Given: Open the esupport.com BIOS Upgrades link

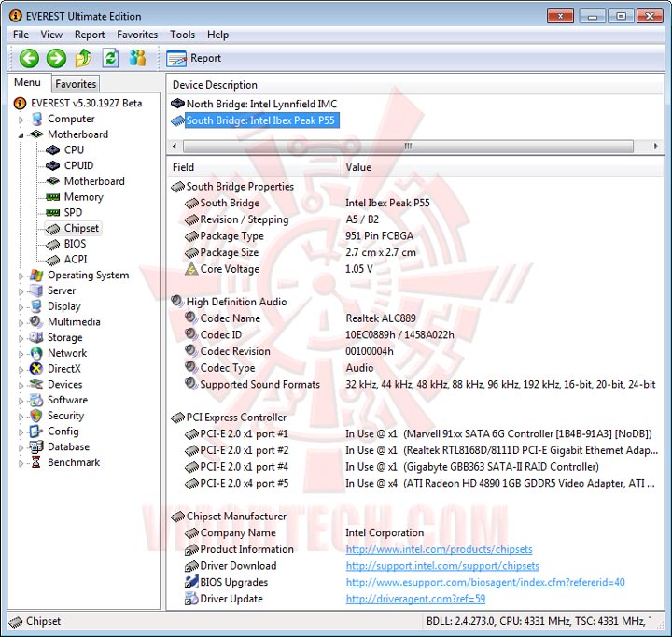Looking at the screenshot, I should coord(485,582).
